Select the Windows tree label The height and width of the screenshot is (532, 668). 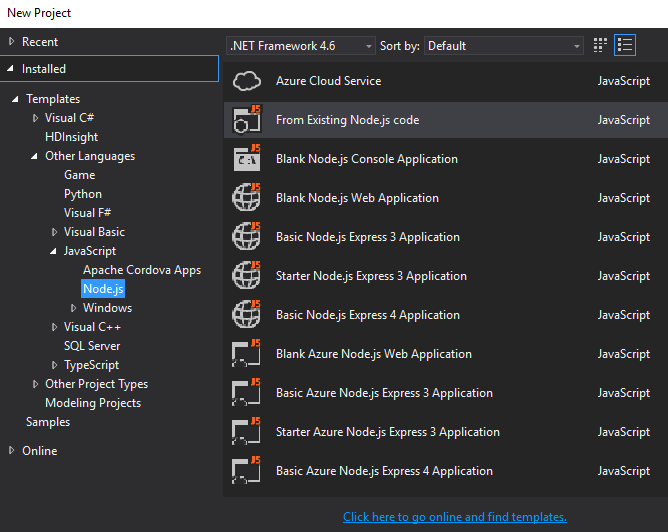coord(107,308)
